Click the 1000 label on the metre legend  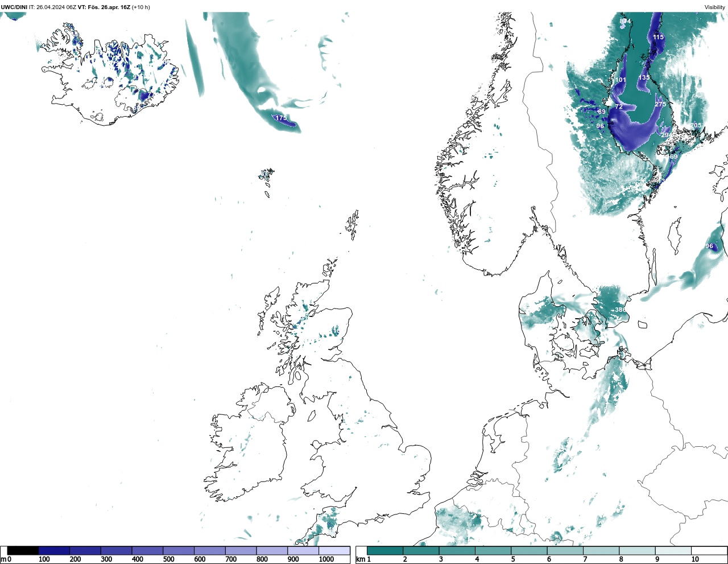pos(326,559)
